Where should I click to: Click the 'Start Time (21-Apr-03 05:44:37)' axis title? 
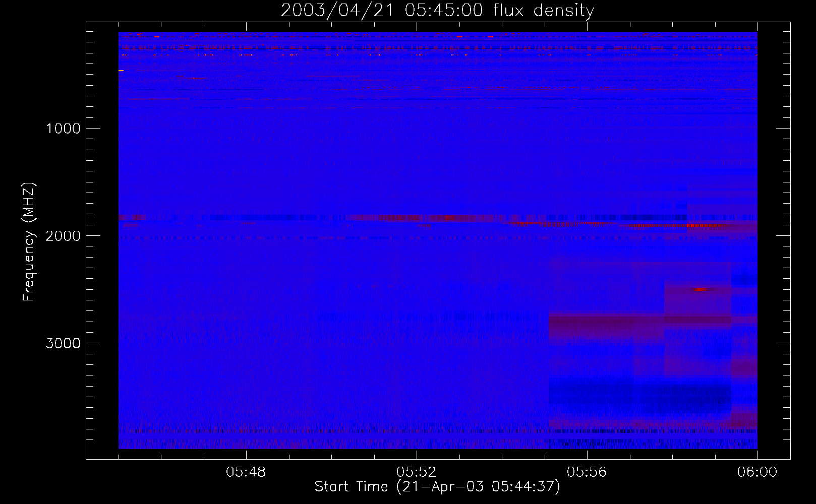coord(437,487)
